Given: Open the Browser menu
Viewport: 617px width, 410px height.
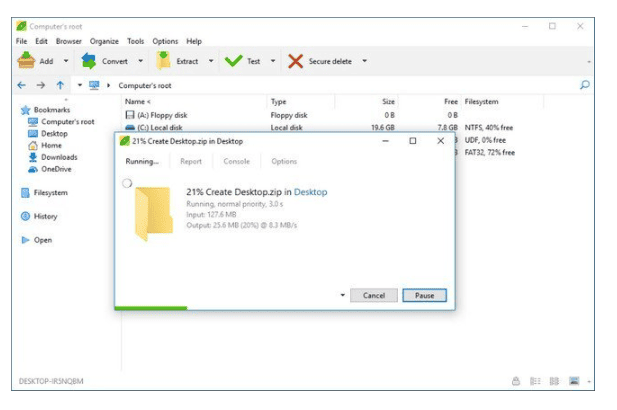Looking at the screenshot, I should 68,41.
